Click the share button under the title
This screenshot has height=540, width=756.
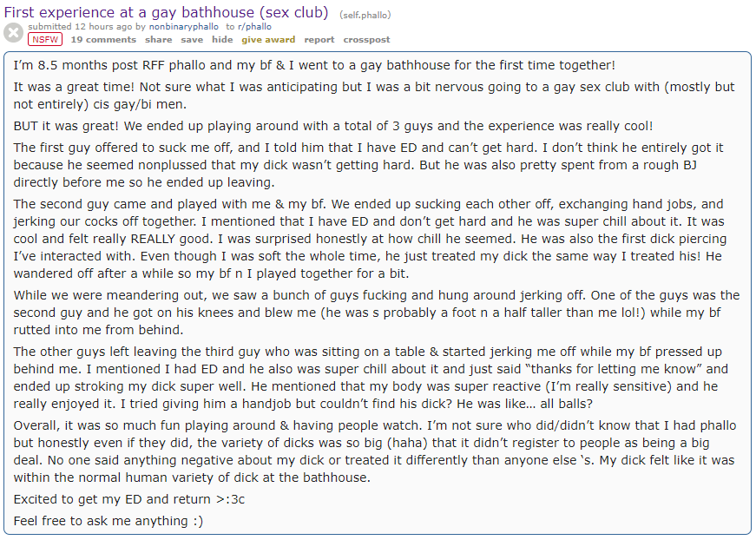point(159,40)
